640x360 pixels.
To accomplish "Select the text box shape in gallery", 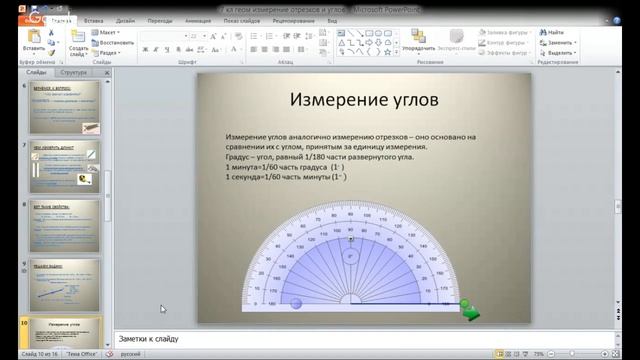I will (x=341, y=33).
